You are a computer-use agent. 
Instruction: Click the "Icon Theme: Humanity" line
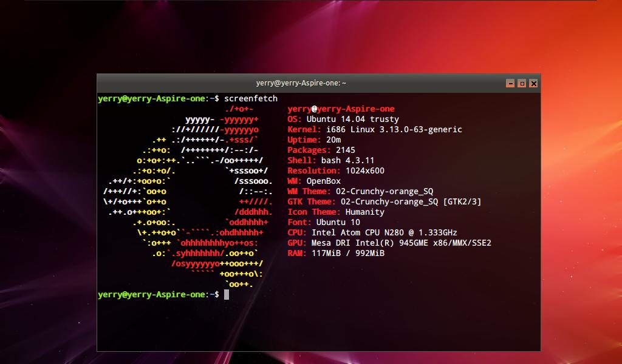click(x=336, y=212)
